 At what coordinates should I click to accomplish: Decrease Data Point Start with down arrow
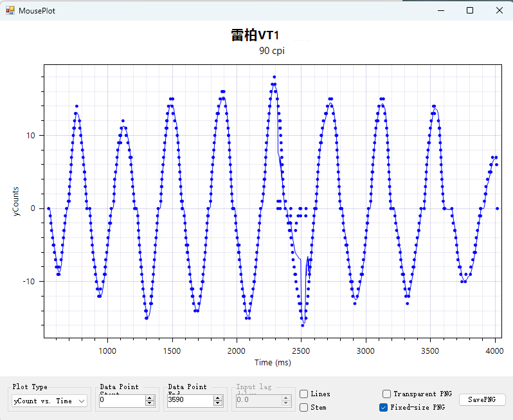(150, 403)
